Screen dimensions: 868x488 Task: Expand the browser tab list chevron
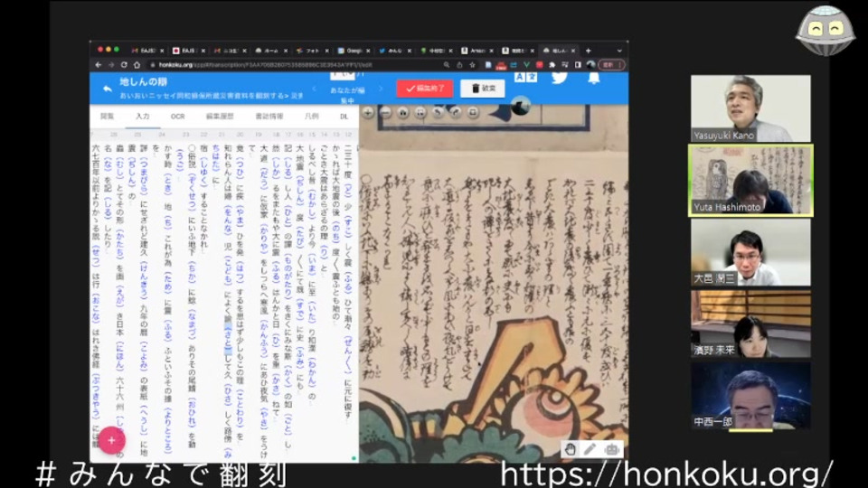tap(618, 51)
